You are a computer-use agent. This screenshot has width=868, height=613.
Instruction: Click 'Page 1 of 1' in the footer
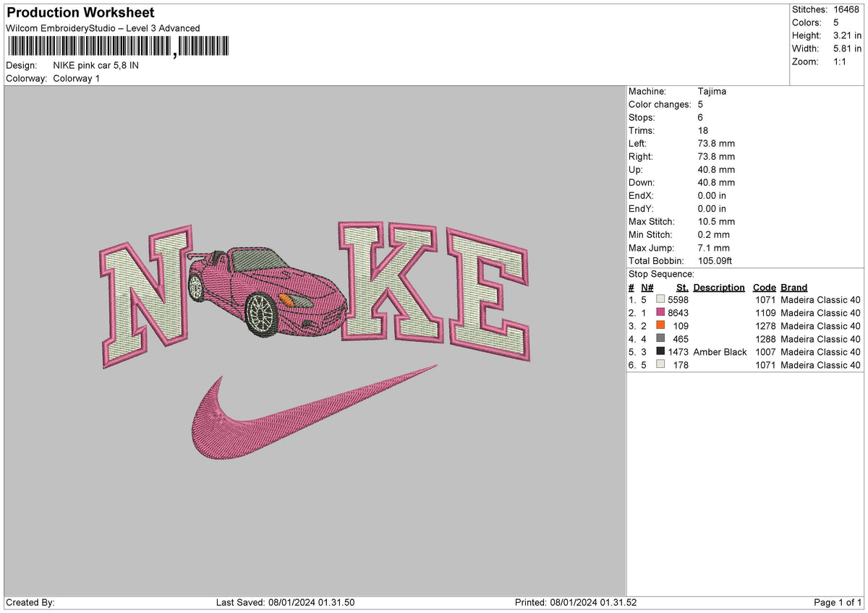pyautogui.click(x=838, y=602)
